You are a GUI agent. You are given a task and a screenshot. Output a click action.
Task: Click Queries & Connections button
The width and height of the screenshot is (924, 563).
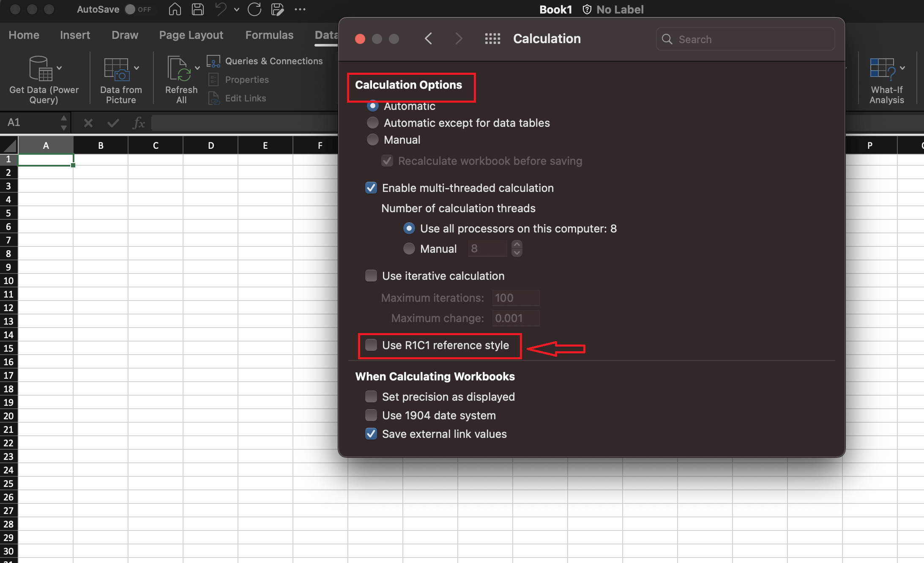[x=265, y=61]
